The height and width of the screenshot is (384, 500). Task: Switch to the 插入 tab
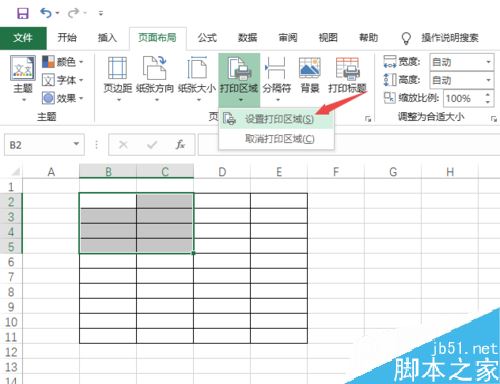point(107,37)
